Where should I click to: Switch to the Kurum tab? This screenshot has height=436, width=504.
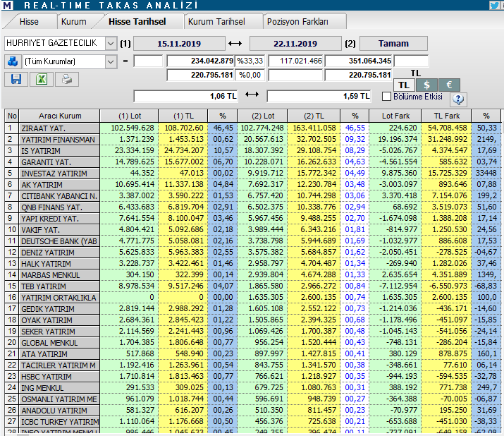point(74,22)
